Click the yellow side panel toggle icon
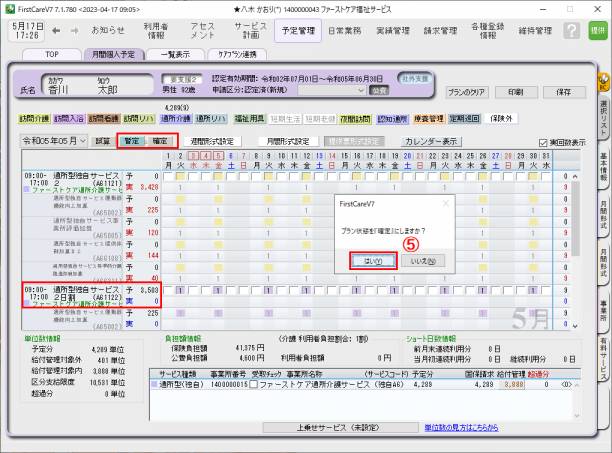Viewport: 612px width, 453px height. 603,84
